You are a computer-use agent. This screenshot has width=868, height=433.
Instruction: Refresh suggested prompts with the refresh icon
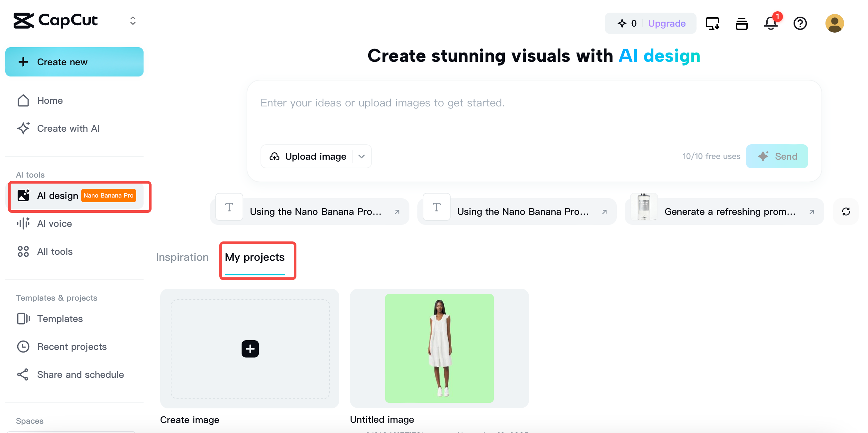(x=846, y=212)
